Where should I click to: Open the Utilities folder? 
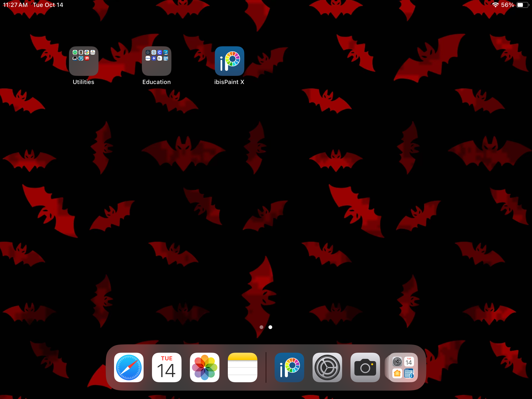83,61
